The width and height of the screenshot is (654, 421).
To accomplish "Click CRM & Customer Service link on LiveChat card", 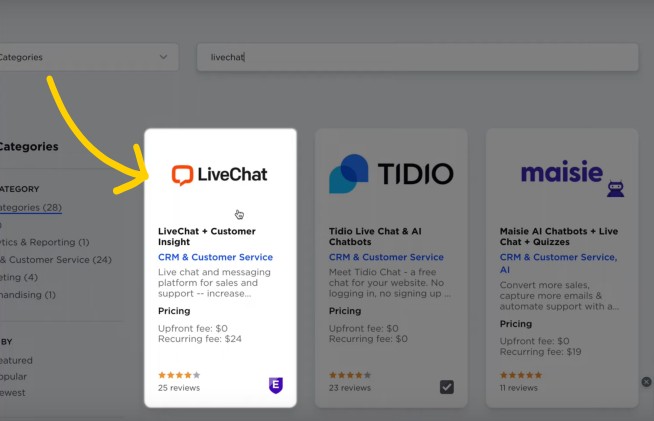I will coord(215,257).
